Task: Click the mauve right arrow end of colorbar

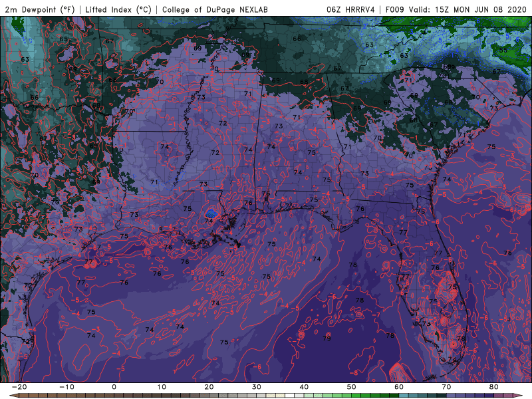Action: coord(518,396)
